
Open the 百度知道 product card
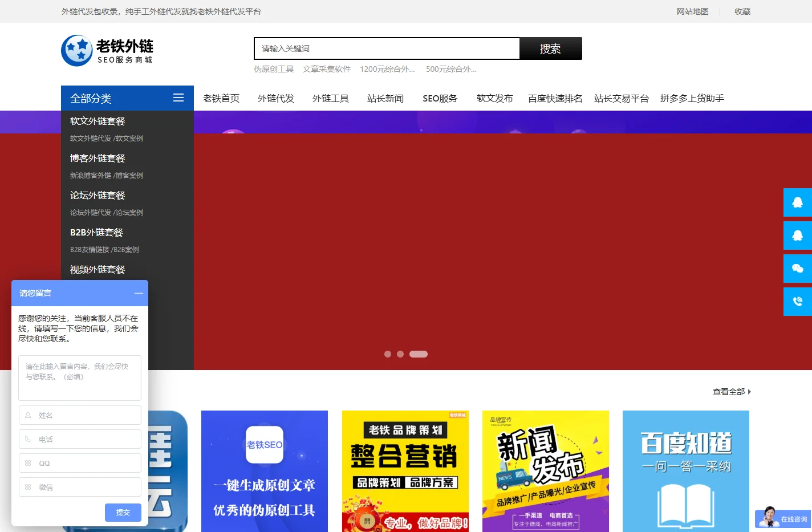(x=686, y=471)
